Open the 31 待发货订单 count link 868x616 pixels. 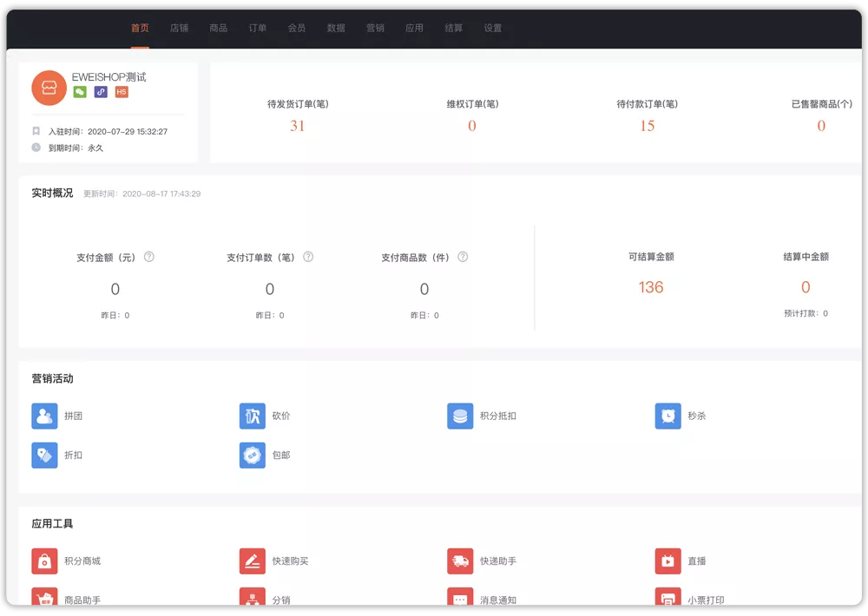(297, 126)
